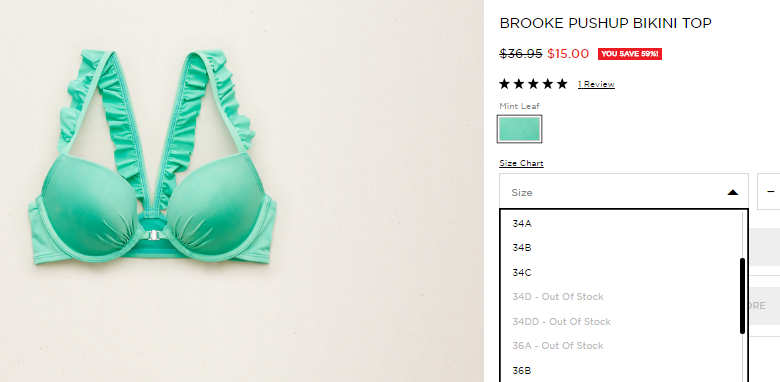The image size is (780, 382).
Task: Choose size 34B in the dropdown
Action: click(x=621, y=248)
